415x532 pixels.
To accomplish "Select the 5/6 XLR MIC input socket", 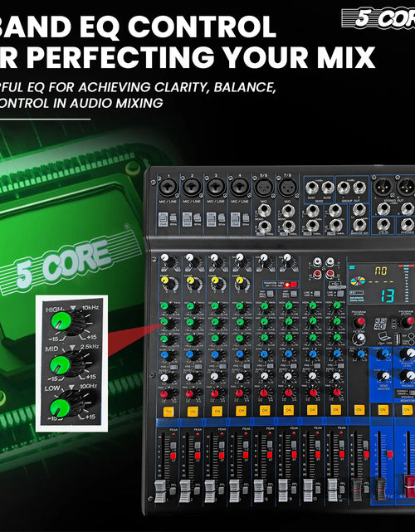I will pyautogui.click(x=264, y=188).
